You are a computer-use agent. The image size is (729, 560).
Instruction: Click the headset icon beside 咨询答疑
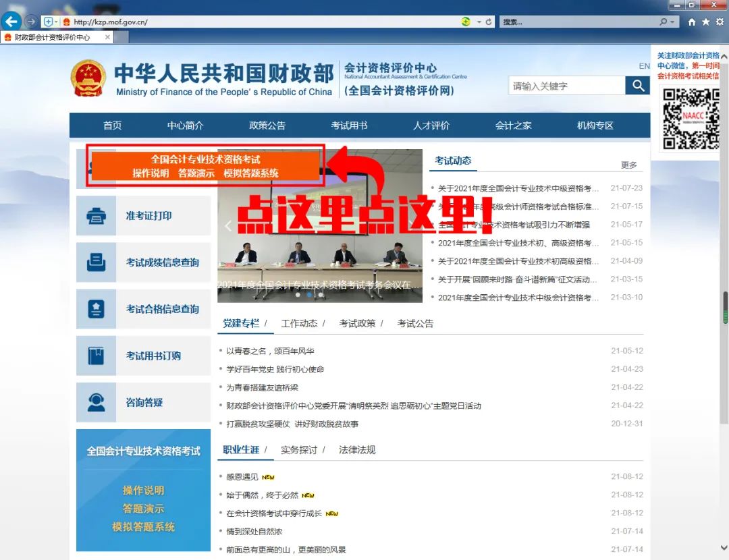[x=97, y=402]
